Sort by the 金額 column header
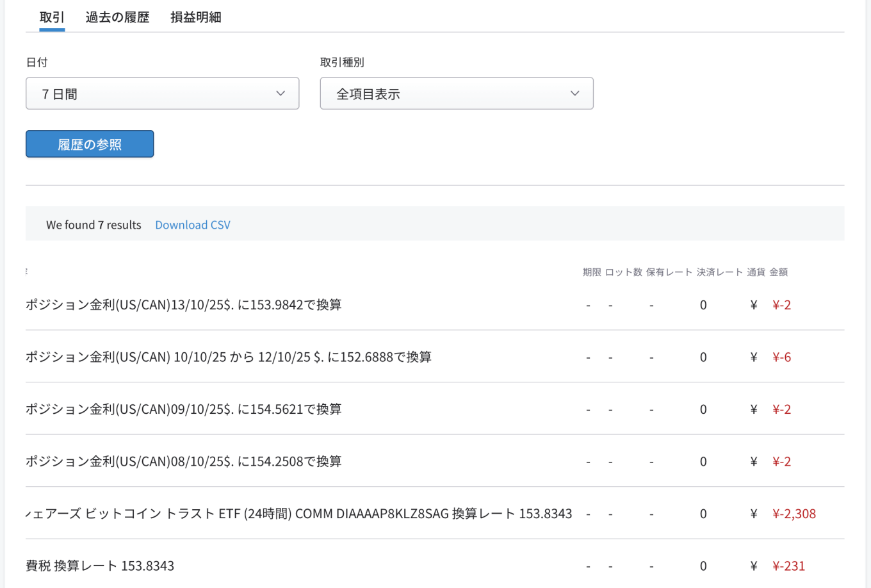 click(778, 272)
